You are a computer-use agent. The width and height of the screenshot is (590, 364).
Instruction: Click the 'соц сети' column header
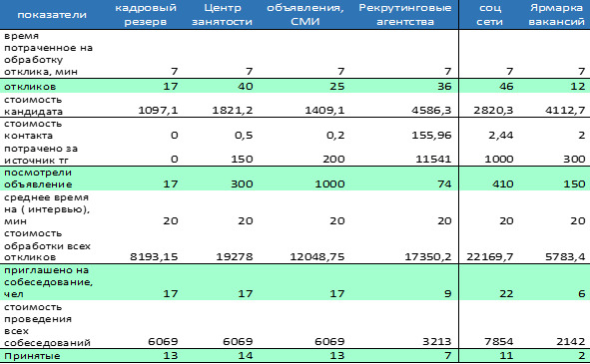(489, 15)
